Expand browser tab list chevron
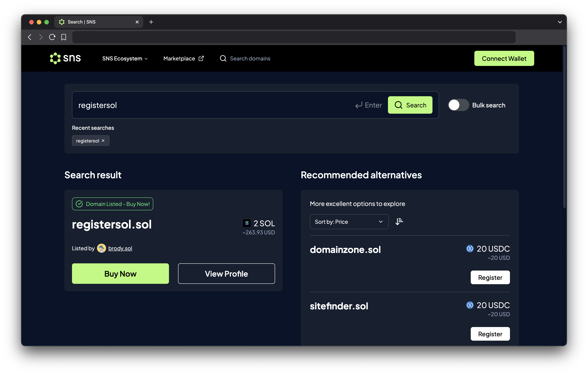This screenshot has height=374, width=588. pos(560,22)
